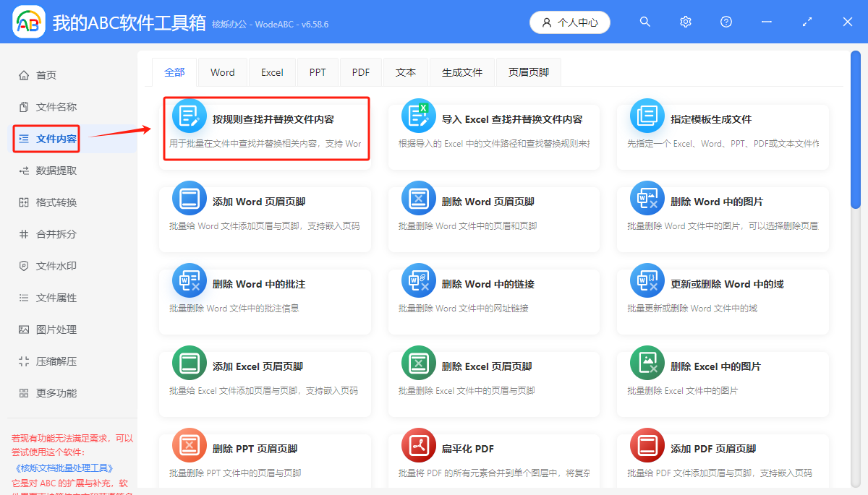The width and height of the screenshot is (868, 495).
Task: Select the 导入 Excel 查找并替换文件内容 icon
Action: point(418,116)
